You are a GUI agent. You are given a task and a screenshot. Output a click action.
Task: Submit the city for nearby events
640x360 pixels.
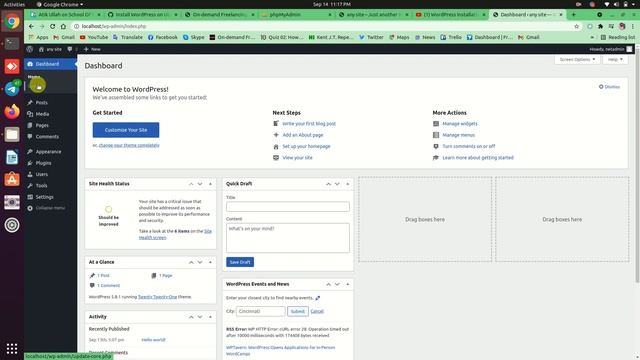pos(298,311)
